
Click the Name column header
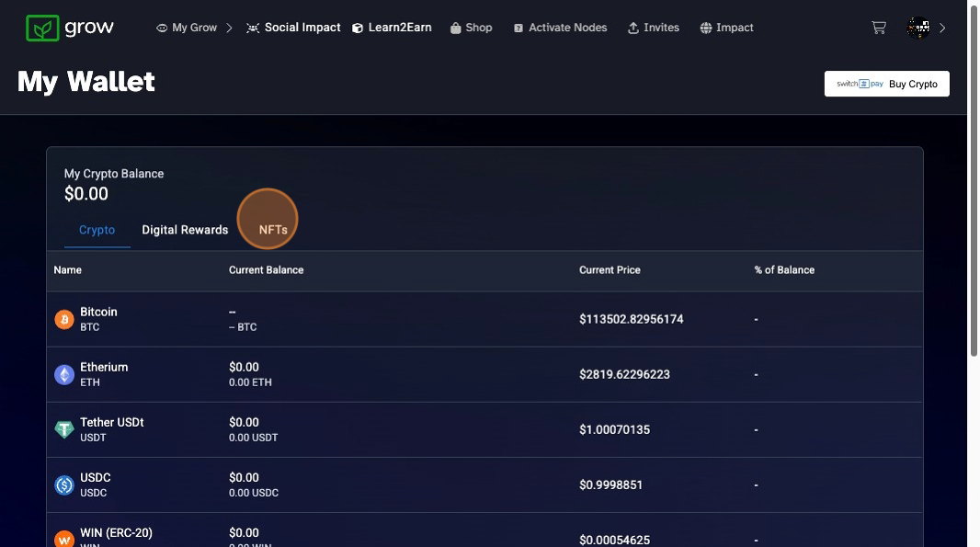[67, 270]
